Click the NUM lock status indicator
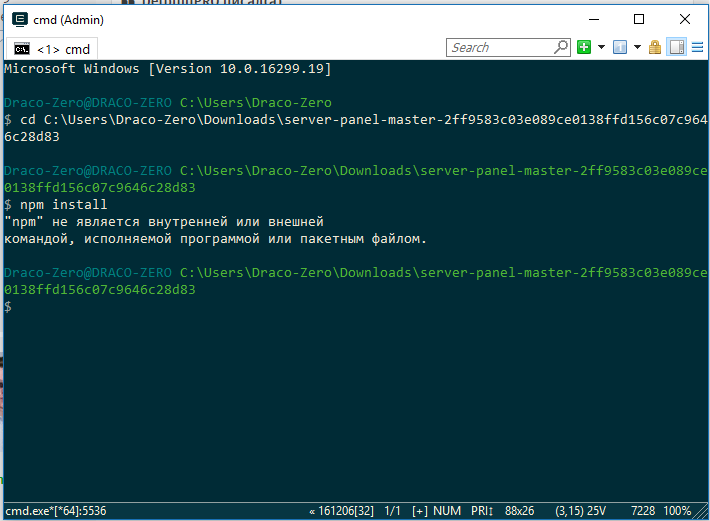The width and height of the screenshot is (710, 521). (448, 511)
